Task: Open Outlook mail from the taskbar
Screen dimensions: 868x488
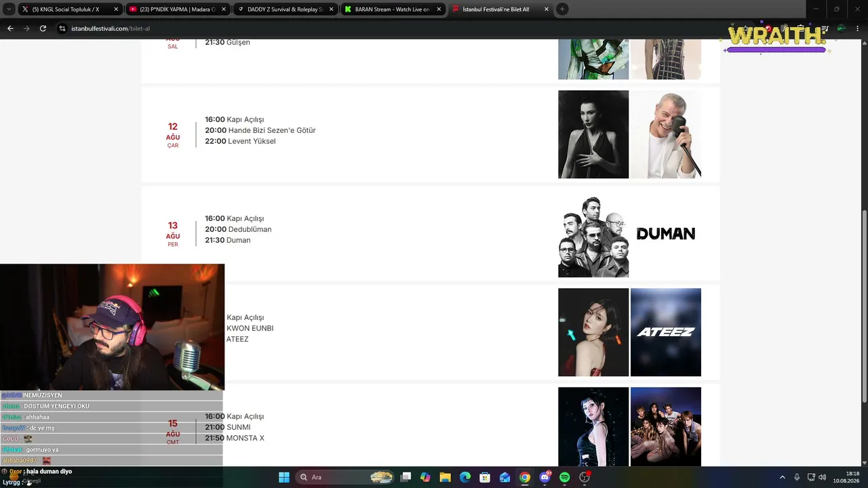Action: [505, 477]
